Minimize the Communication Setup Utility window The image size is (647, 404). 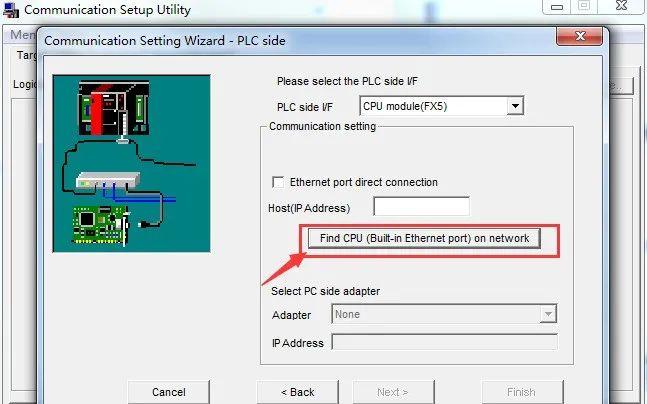point(557,7)
